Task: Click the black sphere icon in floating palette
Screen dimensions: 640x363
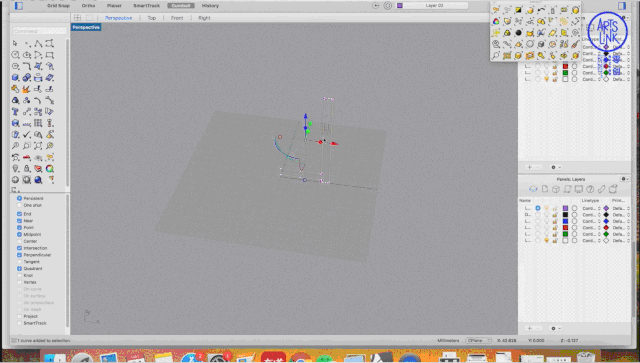Action: (x=518, y=33)
